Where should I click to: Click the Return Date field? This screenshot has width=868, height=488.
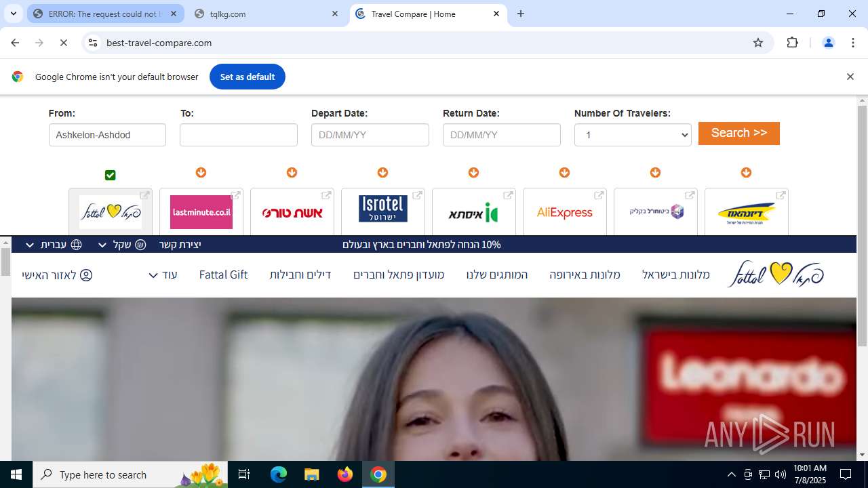(502, 135)
